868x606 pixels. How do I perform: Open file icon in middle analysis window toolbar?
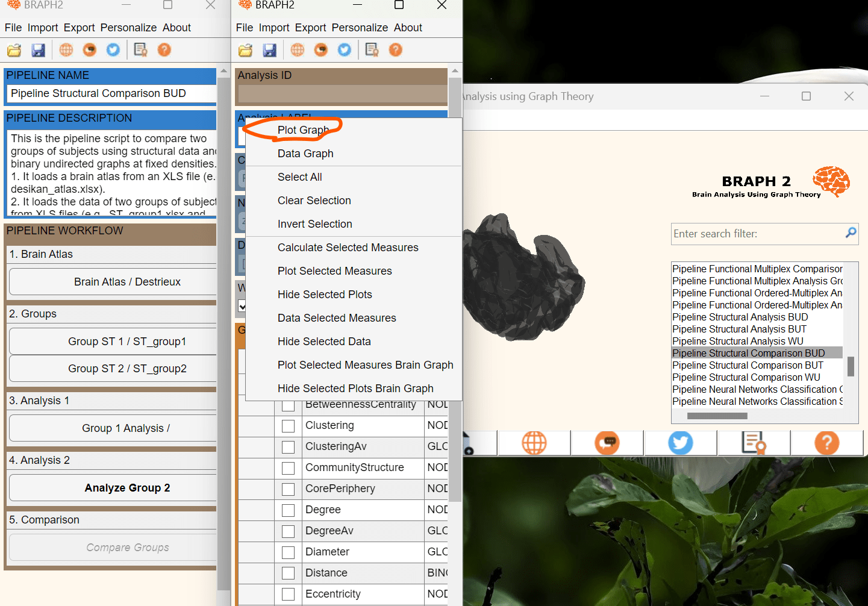point(245,50)
